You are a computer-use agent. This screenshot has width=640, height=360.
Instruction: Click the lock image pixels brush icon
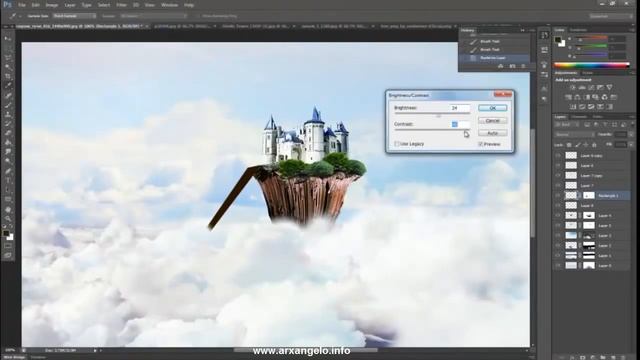(x=578, y=144)
